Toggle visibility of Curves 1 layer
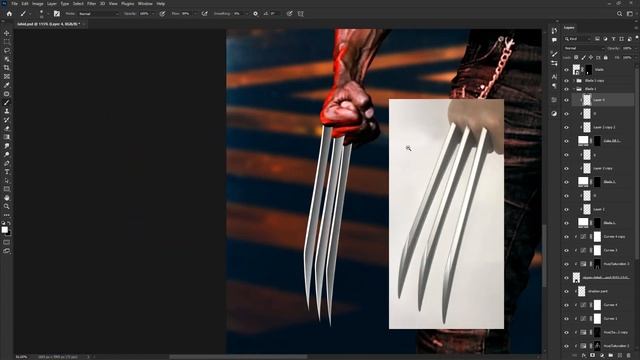The height and width of the screenshot is (360, 640). (566, 319)
